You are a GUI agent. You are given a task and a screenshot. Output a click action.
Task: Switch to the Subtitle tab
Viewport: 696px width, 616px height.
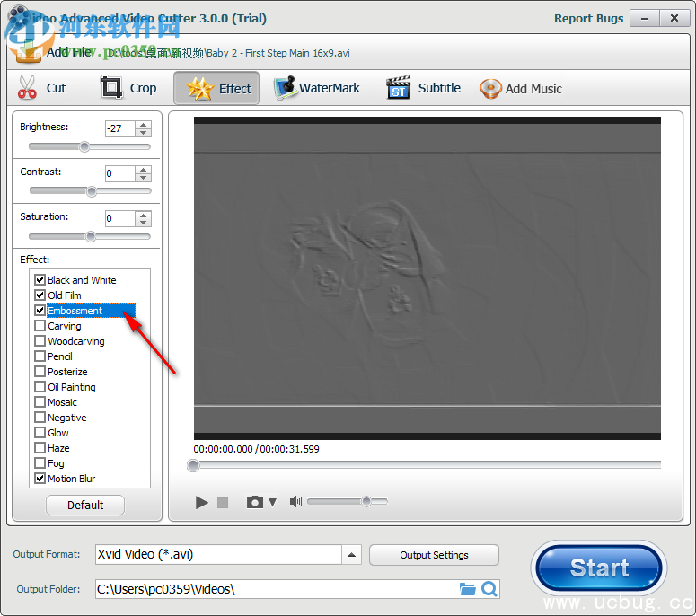[424, 88]
